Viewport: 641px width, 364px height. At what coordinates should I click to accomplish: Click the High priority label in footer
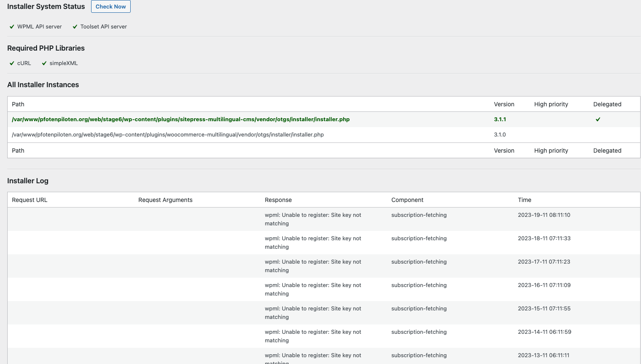pos(551,151)
